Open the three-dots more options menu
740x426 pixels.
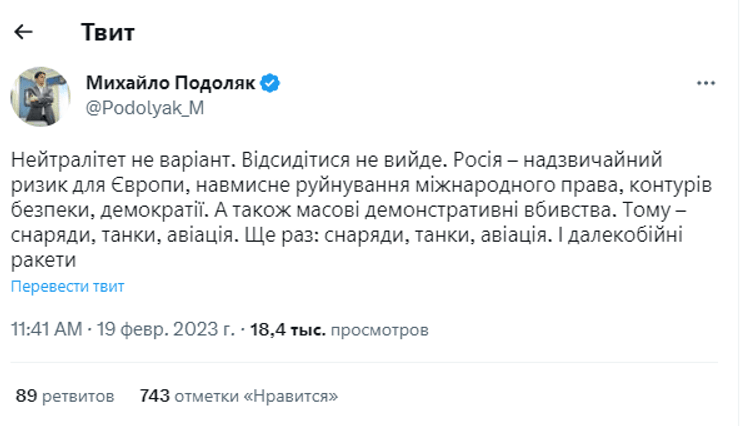pos(705,83)
